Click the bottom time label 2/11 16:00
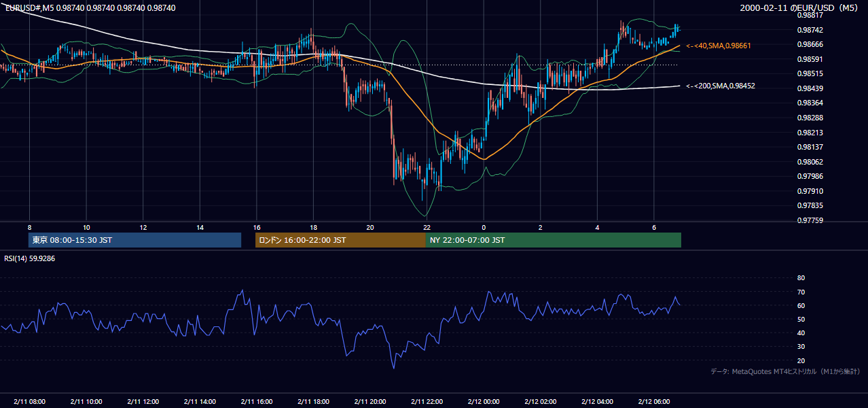 (257, 401)
